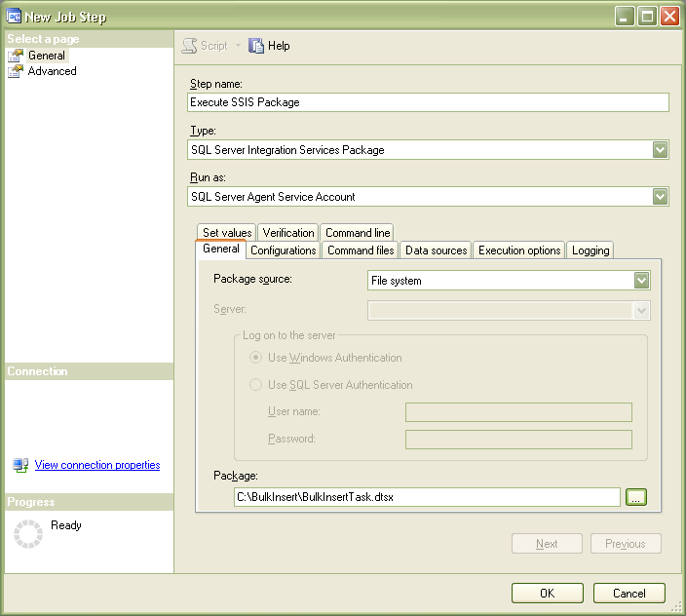Select the General page icon in sidebar
Screen dimensions: 686x616
click(16, 56)
